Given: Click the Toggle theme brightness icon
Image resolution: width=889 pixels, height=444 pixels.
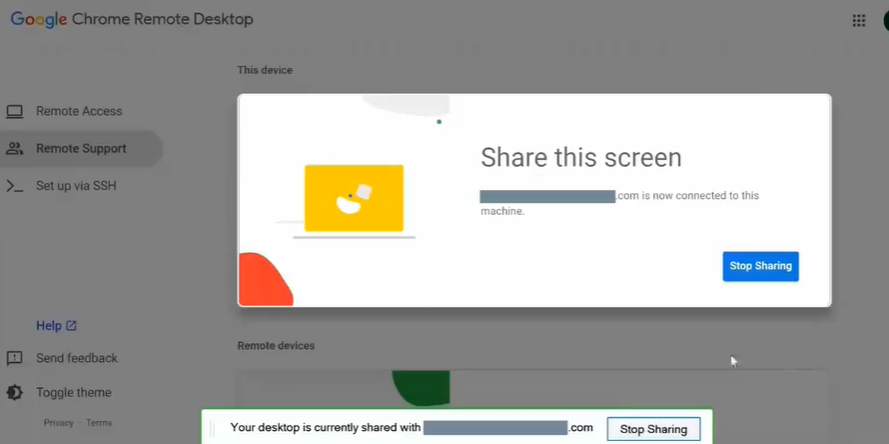Looking at the screenshot, I should coord(14,392).
